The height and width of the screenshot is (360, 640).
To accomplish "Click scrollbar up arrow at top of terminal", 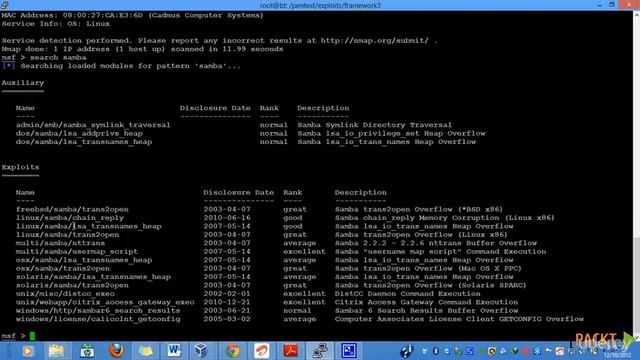I will coord(636,15).
